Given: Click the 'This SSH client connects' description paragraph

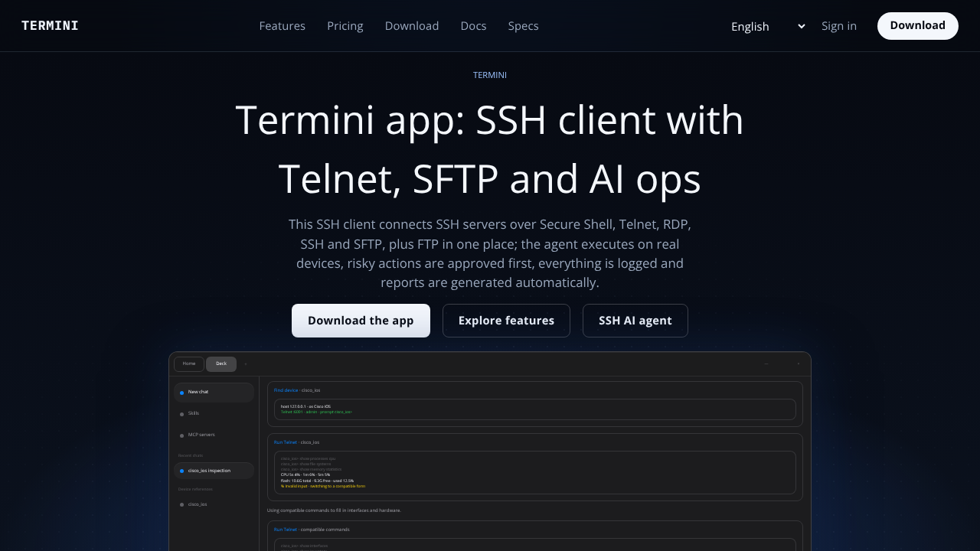Looking at the screenshot, I should pyautogui.click(x=490, y=254).
